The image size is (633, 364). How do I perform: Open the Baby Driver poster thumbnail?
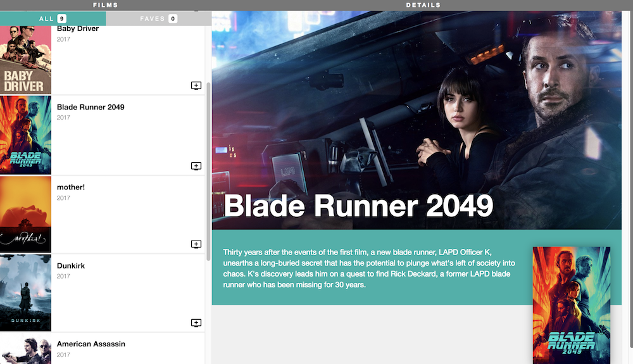click(25, 60)
